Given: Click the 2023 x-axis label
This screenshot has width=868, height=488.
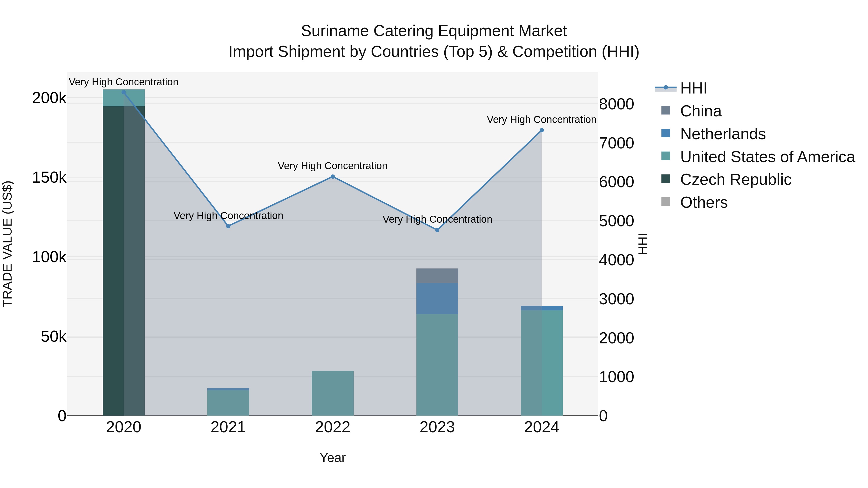Looking at the screenshot, I should pos(437,427).
